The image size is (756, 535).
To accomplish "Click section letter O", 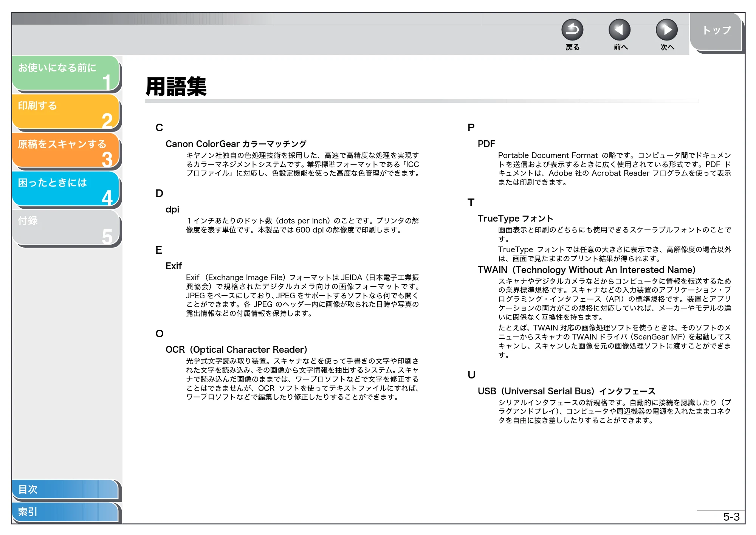I will 160,334.
